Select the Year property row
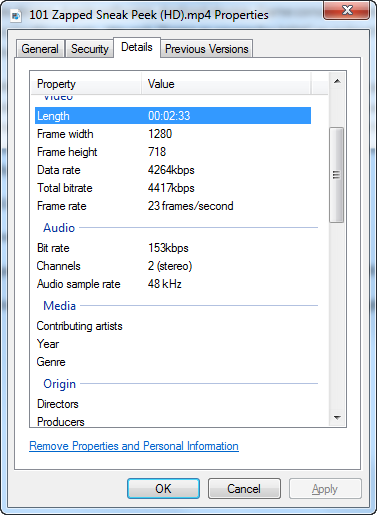The image size is (377, 515). (x=173, y=344)
